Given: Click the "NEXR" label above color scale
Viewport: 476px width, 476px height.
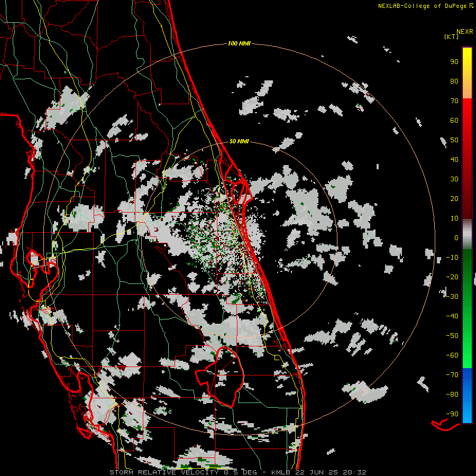Looking at the screenshot, I should point(465,32).
